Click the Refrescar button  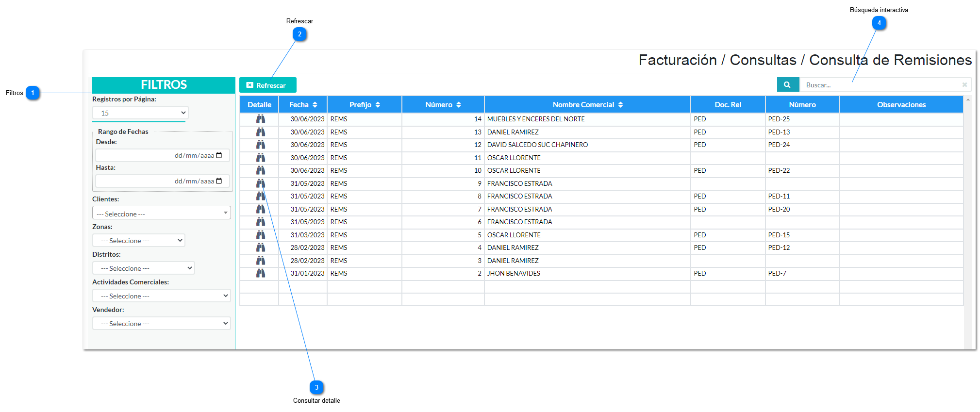coord(268,85)
